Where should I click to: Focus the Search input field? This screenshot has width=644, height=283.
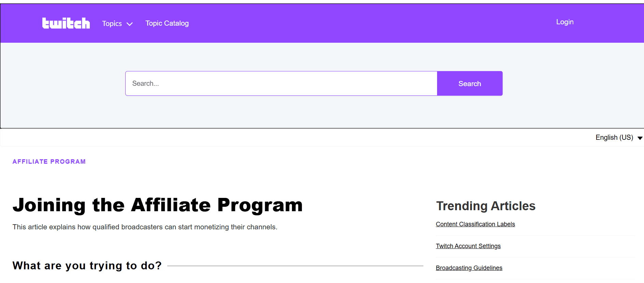point(281,83)
